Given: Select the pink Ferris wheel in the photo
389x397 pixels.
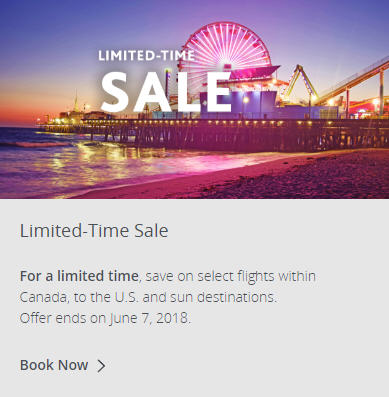Looking at the screenshot, I should (x=225, y=55).
